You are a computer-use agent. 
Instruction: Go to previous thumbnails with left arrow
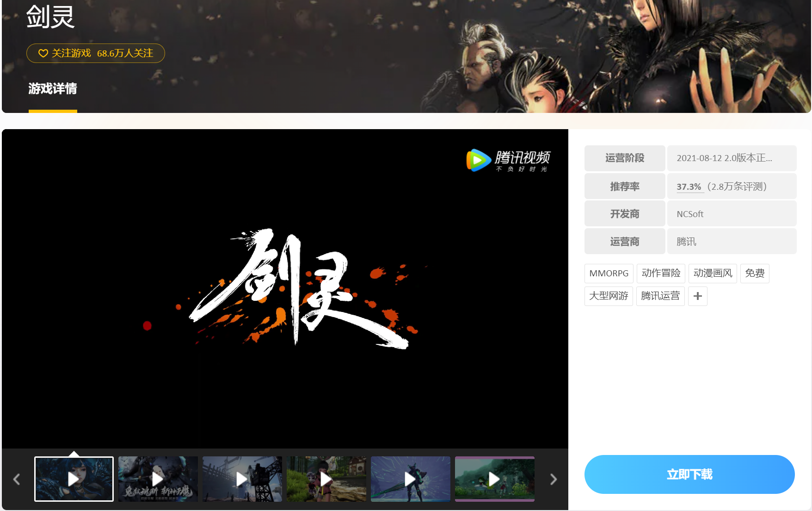[x=17, y=479]
